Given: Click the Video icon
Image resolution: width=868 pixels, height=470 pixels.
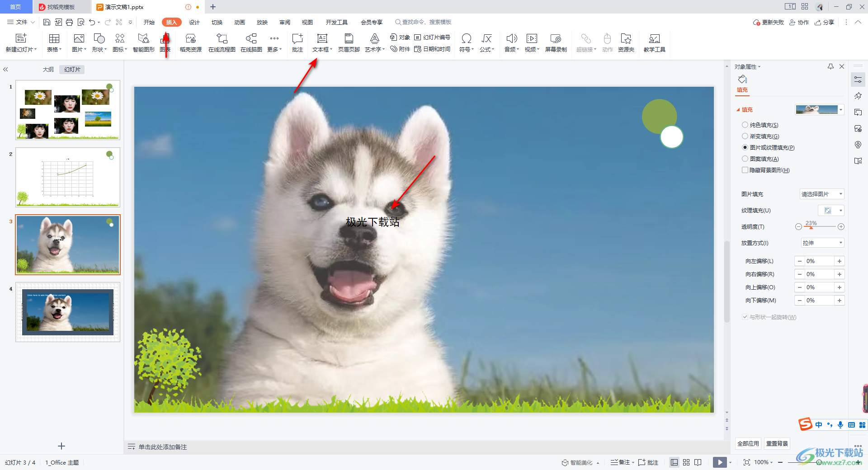Looking at the screenshot, I should click(x=532, y=39).
